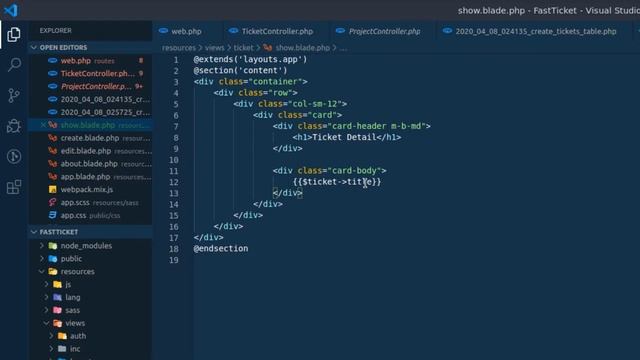The height and width of the screenshot is (360, 640).
Task: Collapse the views folder chevron
Action: tap(47, 323)
